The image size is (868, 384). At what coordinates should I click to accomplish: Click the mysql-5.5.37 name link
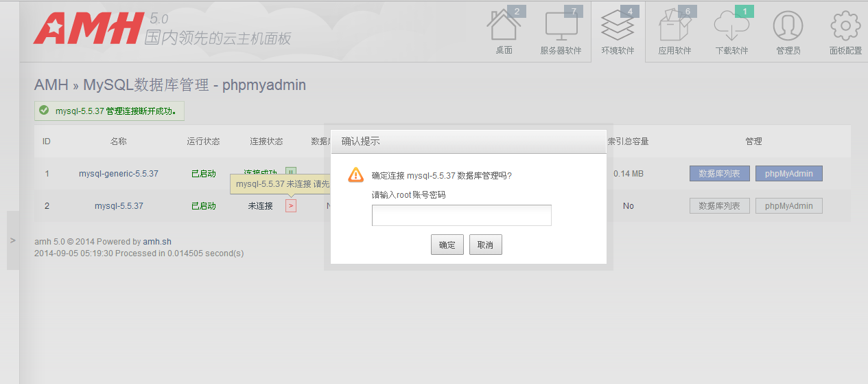click(x=119, y=206)
